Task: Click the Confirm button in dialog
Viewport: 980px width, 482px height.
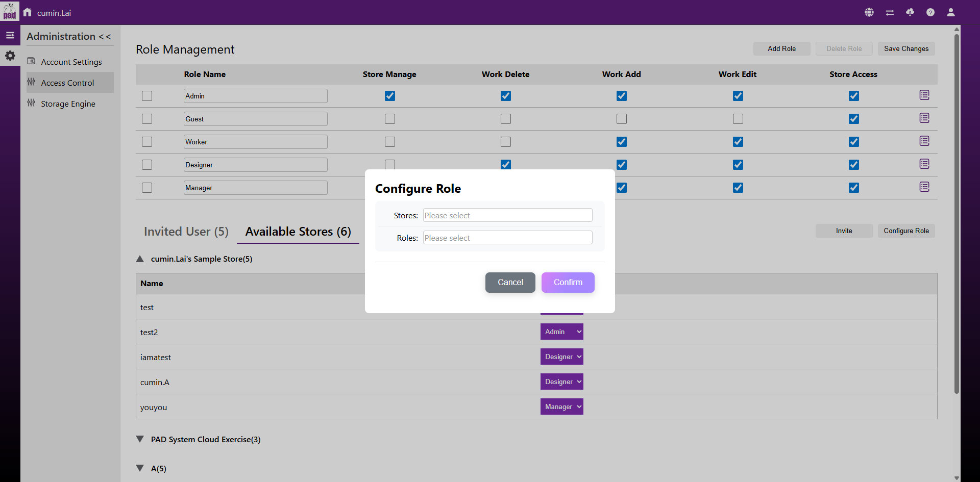Action: 568,283
